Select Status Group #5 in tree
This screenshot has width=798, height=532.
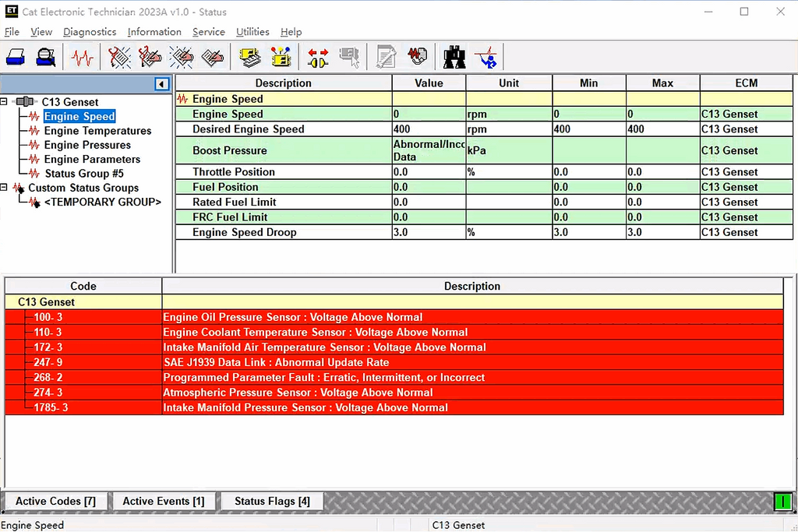click(x=84, y=174)
